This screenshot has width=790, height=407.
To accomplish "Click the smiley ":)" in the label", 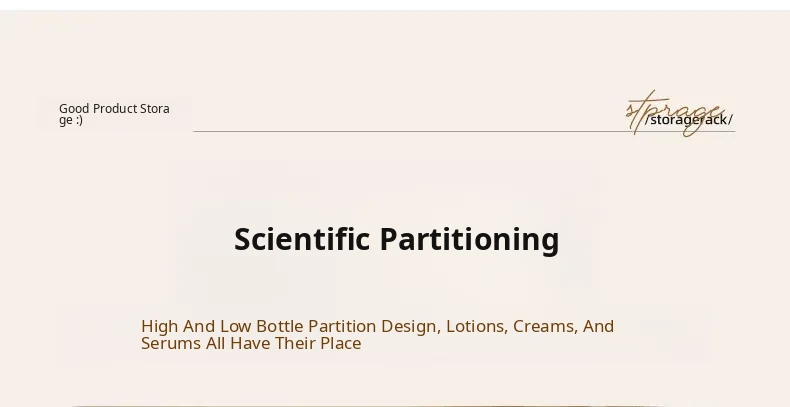I will pyautogui.click(x=78, y=120).
